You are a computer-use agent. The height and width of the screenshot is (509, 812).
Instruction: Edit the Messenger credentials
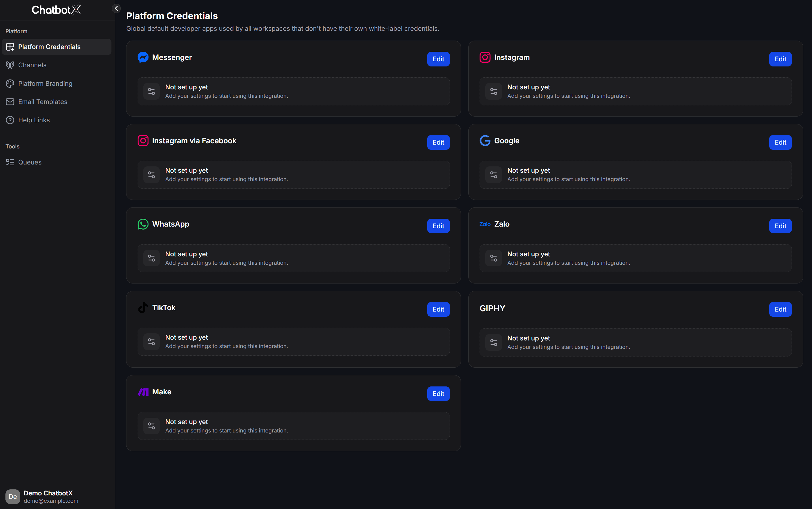pos(438,59)
